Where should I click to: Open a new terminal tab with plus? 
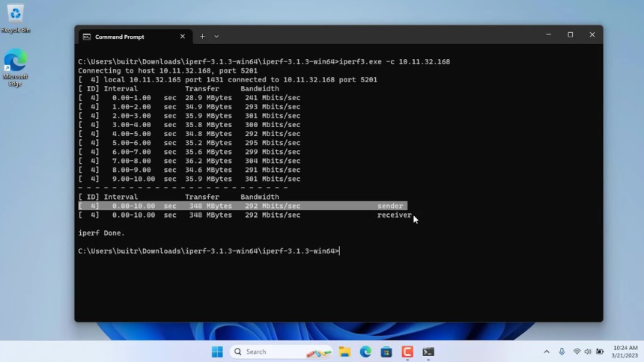(202, 37)
